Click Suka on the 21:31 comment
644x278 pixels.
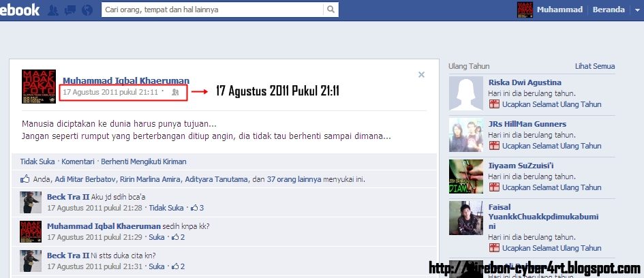click(x=157, y=266)
